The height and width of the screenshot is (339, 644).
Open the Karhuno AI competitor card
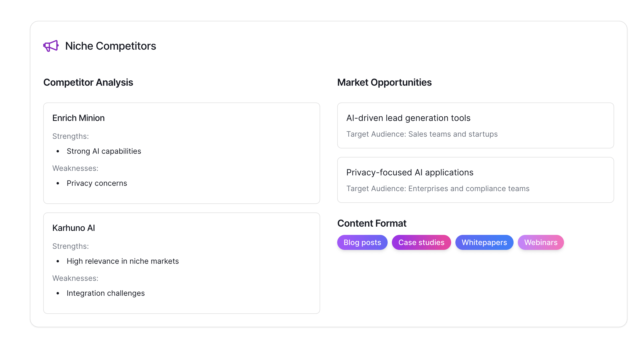pyautogui.click(x=181, y=263)
